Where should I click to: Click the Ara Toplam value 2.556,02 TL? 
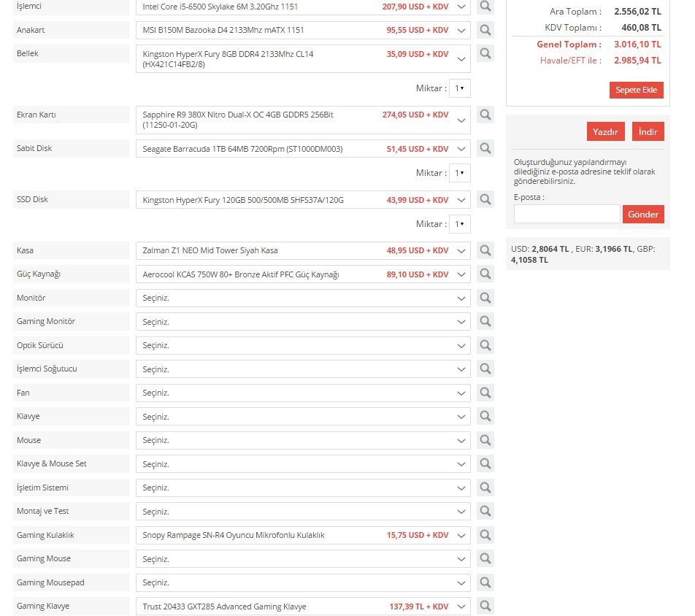tap(637, 12)
